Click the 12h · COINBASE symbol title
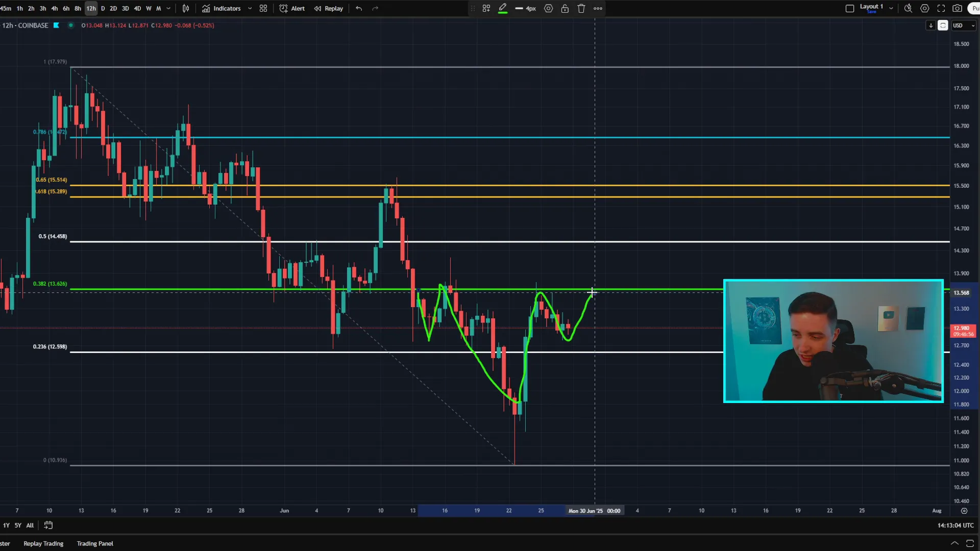 click(26, 25)
